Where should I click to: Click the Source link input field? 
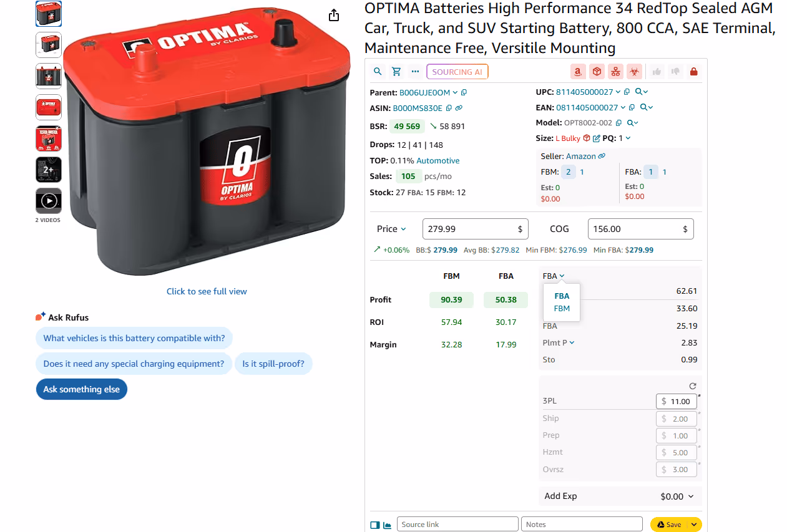[x=458, y=525]
